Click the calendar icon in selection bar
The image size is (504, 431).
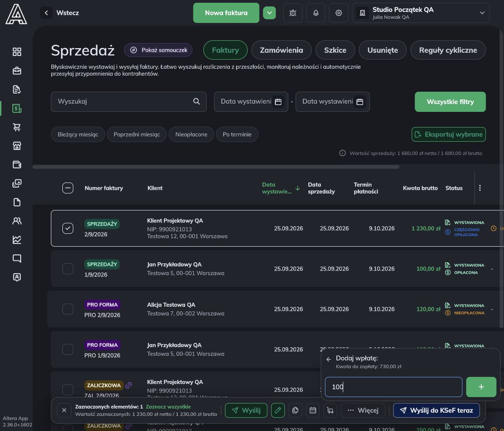(x=313, y=410)
